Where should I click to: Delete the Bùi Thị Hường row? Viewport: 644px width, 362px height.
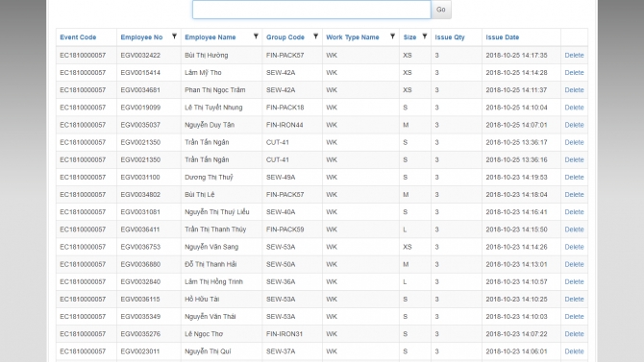[x=574, y=55]
